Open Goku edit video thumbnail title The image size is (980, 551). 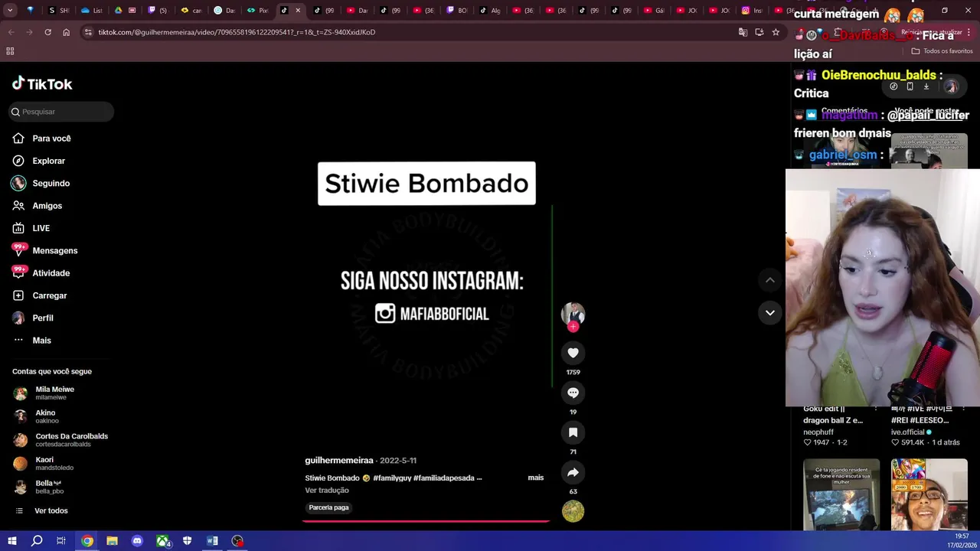click(x=833, y=415)
